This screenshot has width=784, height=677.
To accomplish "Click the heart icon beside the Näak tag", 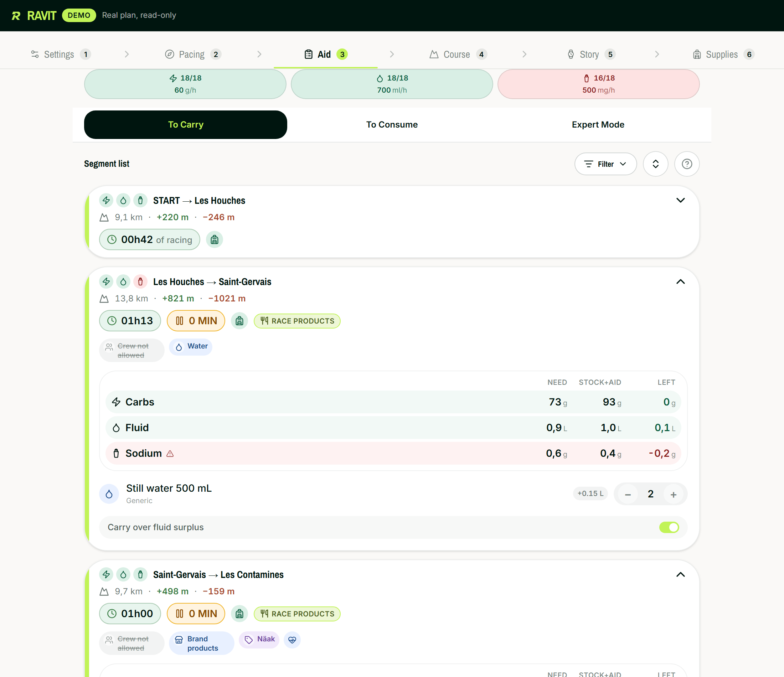I will coord(292,640).
